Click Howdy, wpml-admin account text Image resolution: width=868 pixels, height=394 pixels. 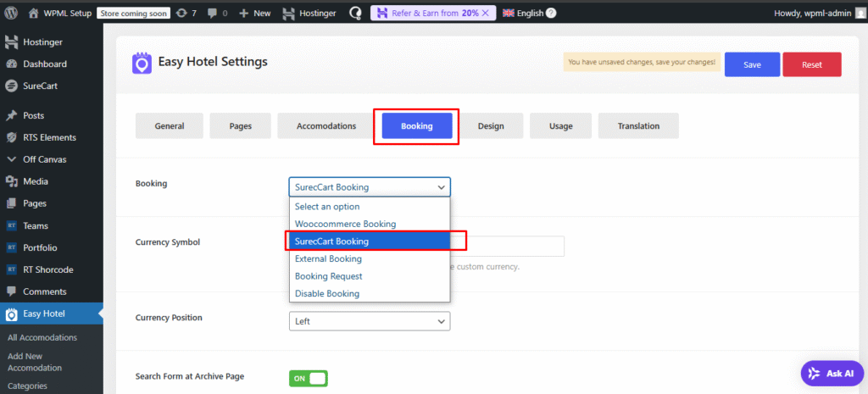(x=812, y=13)
